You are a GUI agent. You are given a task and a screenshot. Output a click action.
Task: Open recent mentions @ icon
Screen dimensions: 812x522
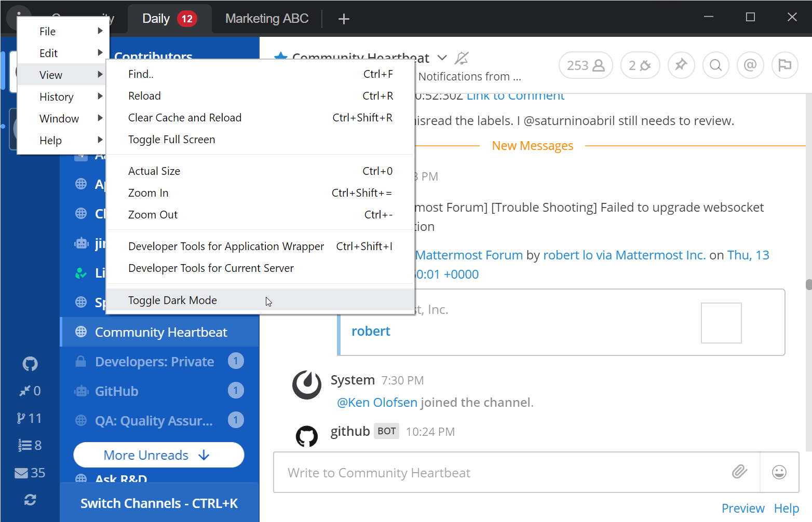pos(750,65)
